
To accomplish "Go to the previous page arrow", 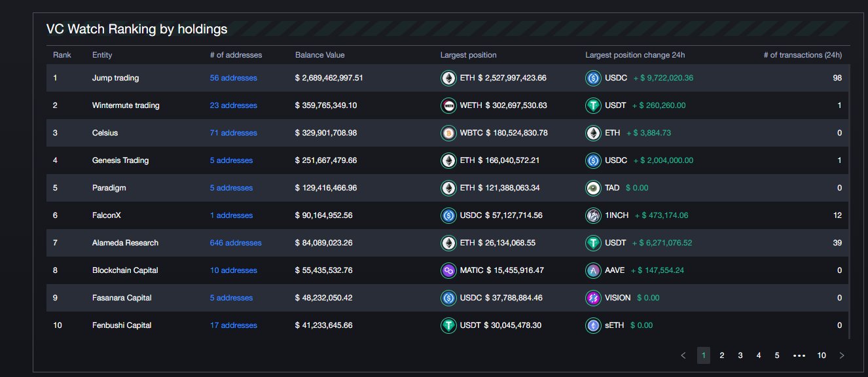I will coord(683,355).
